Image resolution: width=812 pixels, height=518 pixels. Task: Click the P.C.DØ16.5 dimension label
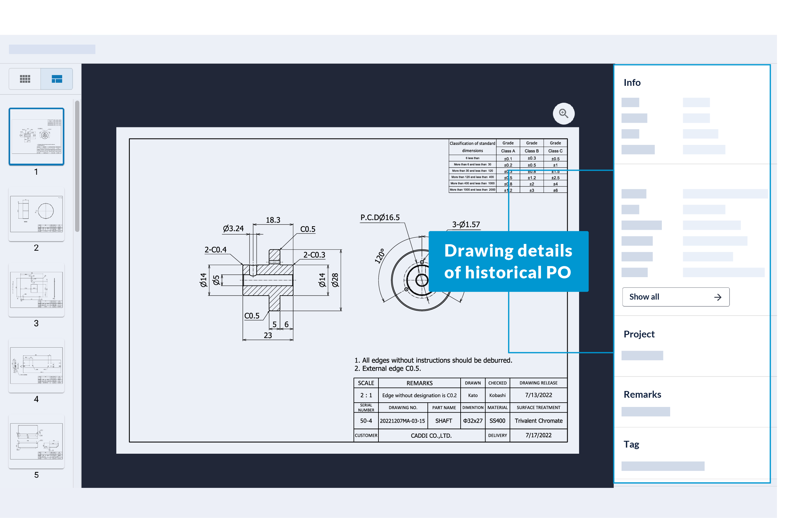click(380, 217)
